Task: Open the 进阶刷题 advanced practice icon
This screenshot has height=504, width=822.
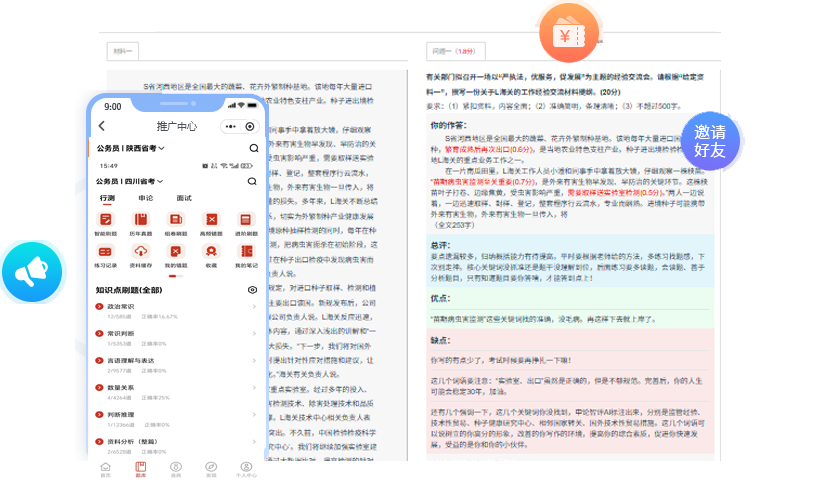Action: click(x=246, y=219)
